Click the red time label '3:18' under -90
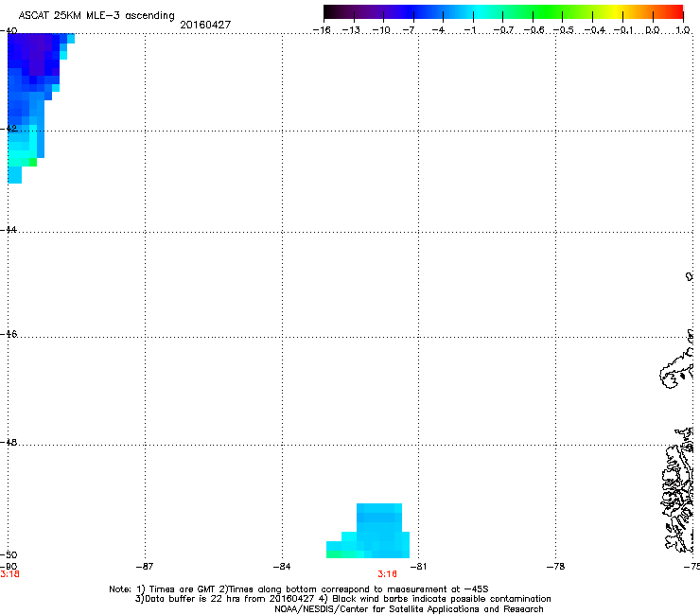The height and width of the screenshot is (615, 700). point(9,574)
